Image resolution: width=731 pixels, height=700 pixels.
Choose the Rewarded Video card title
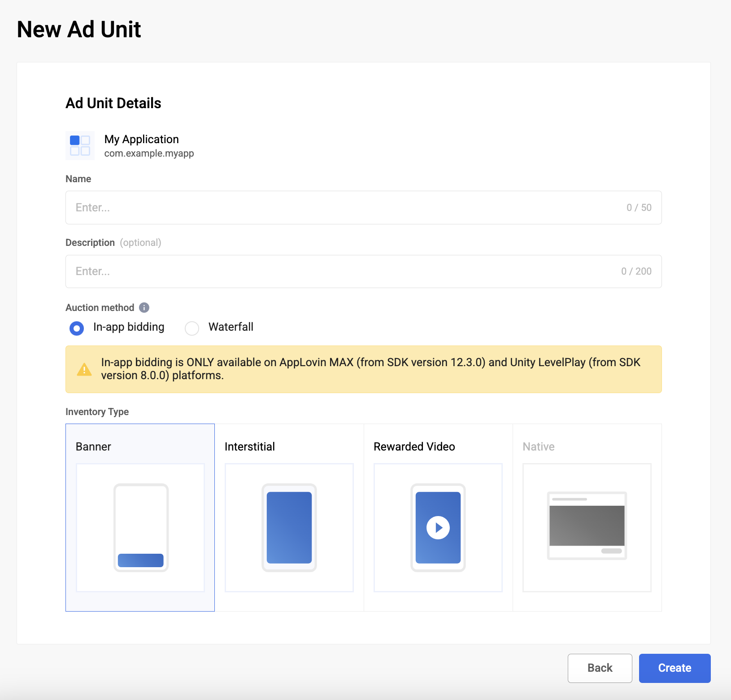click(414, 446)
